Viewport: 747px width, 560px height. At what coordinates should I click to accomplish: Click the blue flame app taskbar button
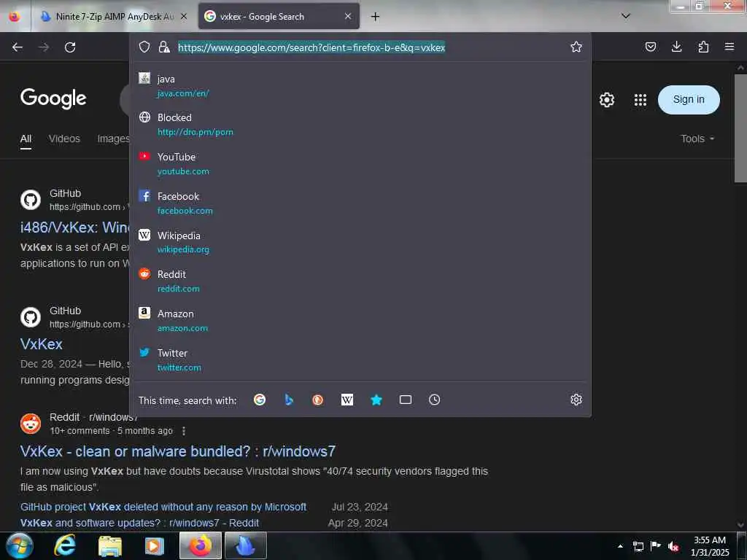click(245, 545)
